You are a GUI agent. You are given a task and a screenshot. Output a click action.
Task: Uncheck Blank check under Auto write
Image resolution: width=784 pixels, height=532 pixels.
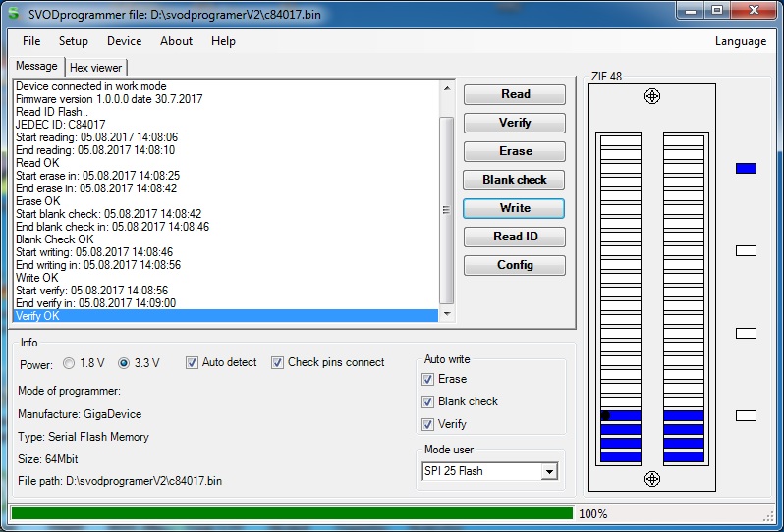pyautogui.click(x=427, y=401)
